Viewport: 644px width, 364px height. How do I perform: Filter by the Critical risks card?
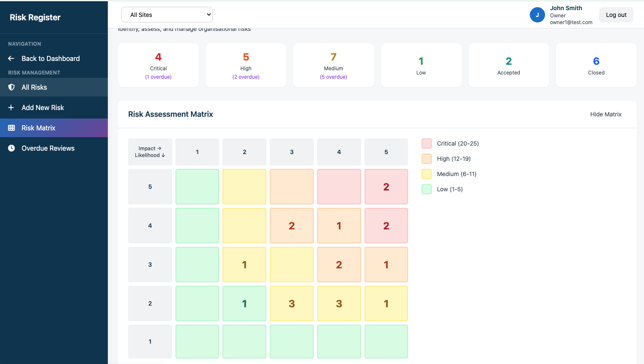[x=158, y=65]
